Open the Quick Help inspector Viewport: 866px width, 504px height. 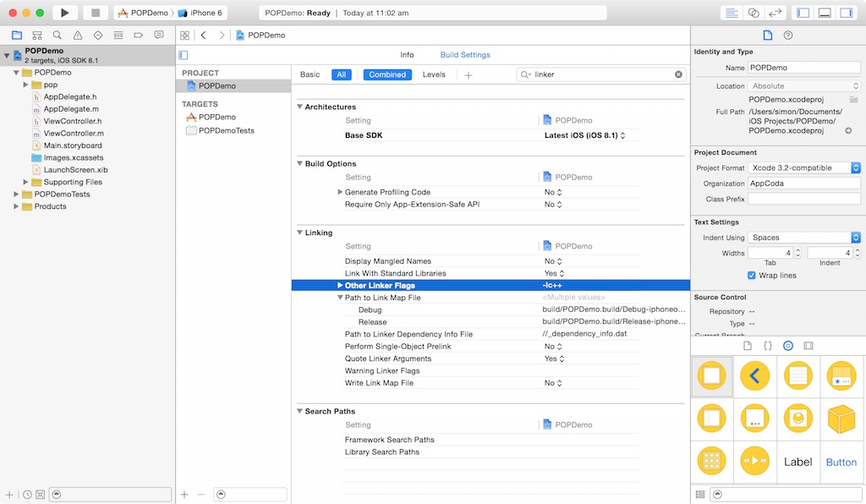pos(787,35)
